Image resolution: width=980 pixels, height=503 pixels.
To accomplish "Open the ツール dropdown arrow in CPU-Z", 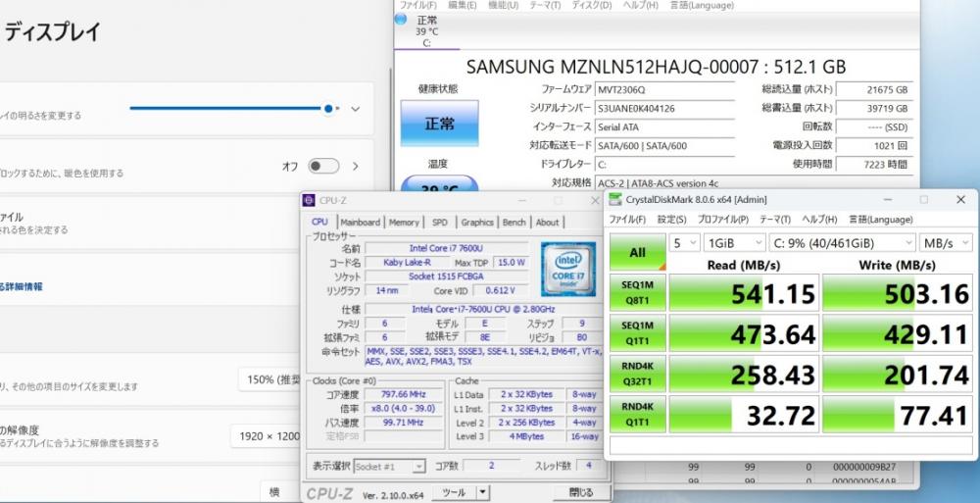I will [482, 492].
